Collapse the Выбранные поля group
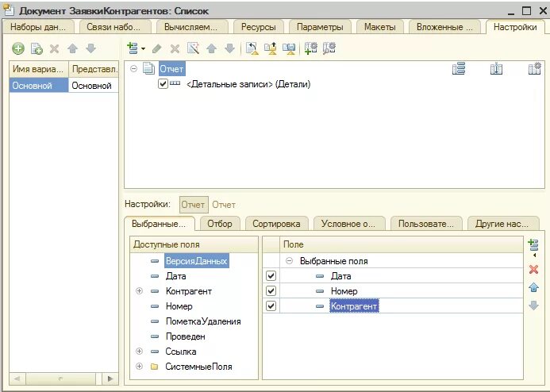The image size is (550, 392). (289, 261)
